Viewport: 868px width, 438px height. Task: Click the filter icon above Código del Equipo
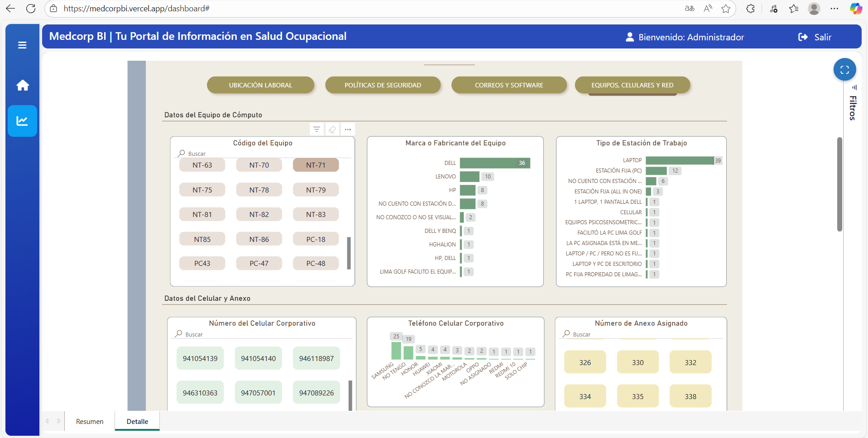pyautogui.click(x=317, y=130)
